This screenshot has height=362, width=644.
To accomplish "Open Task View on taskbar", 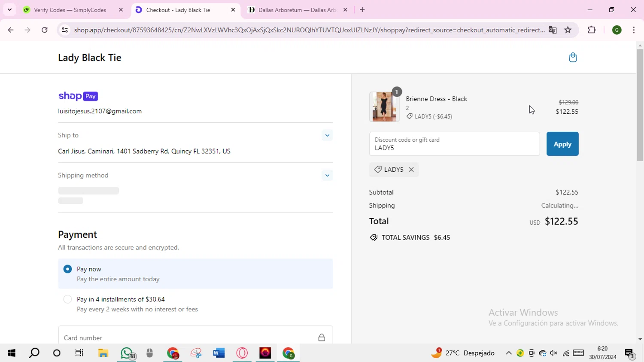I will click(x=79, y=353).
